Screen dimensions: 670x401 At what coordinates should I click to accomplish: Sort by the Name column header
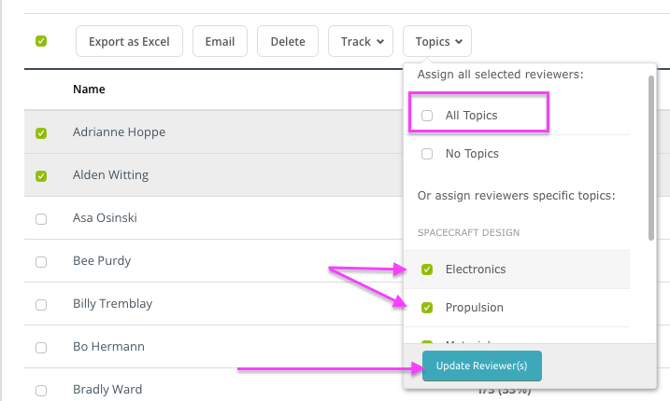click(89, 89)
